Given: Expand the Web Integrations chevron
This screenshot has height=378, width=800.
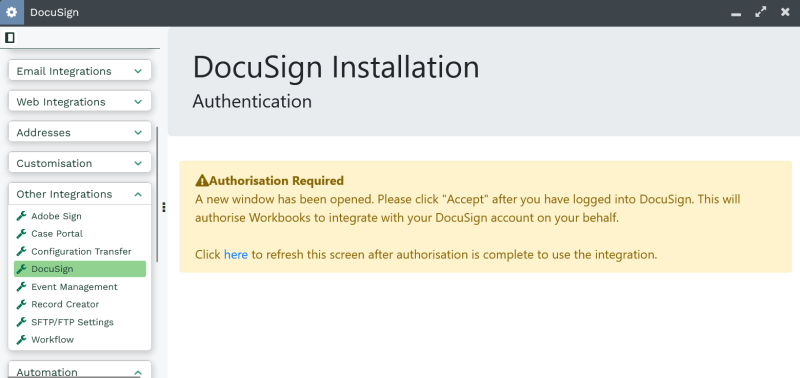Looking at the screenshot, I should (138, 102).
